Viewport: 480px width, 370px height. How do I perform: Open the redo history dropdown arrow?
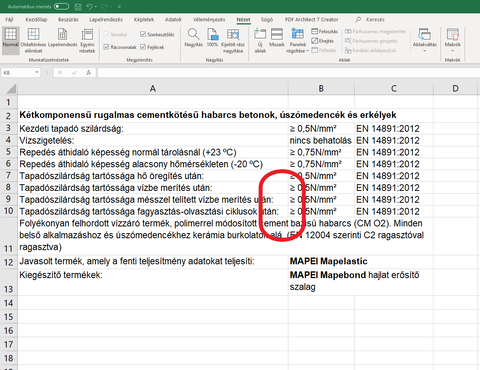(111, 6)
